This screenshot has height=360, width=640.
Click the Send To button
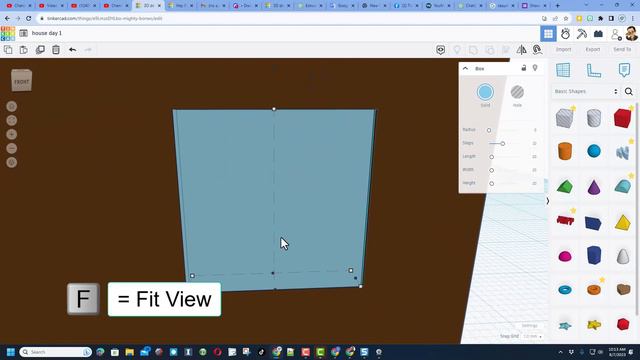pos(622,49)
